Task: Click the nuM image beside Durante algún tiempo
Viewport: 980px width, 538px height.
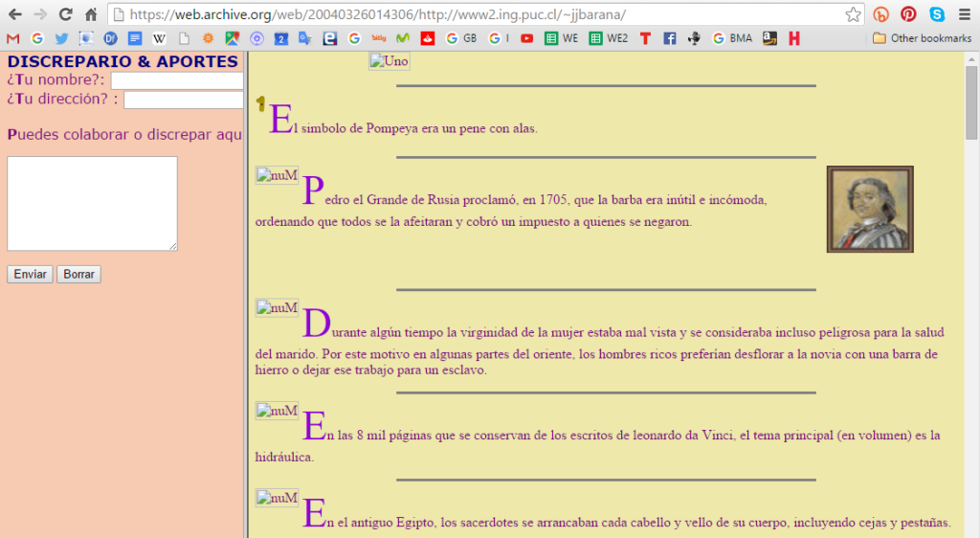Action: [x=277, y=308]
